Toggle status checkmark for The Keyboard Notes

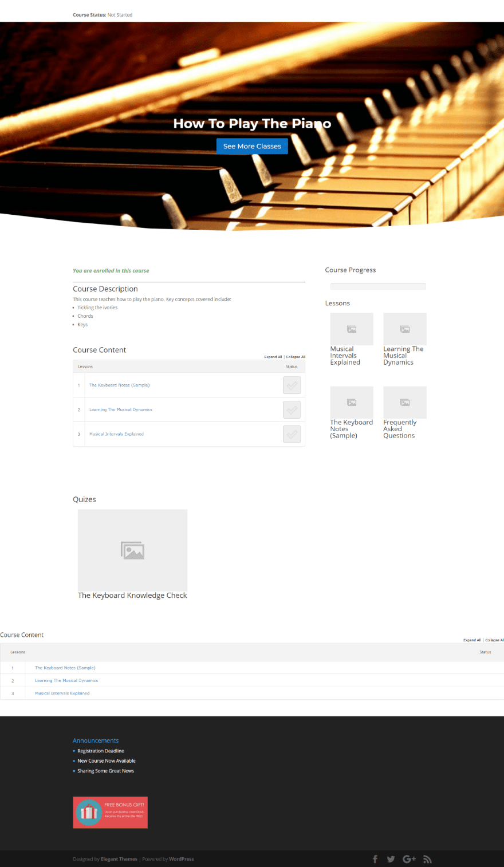[292, 385]
